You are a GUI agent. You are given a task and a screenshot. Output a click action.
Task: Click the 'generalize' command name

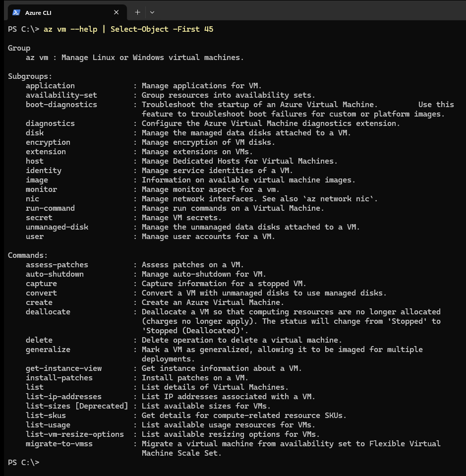coord(48,350)
